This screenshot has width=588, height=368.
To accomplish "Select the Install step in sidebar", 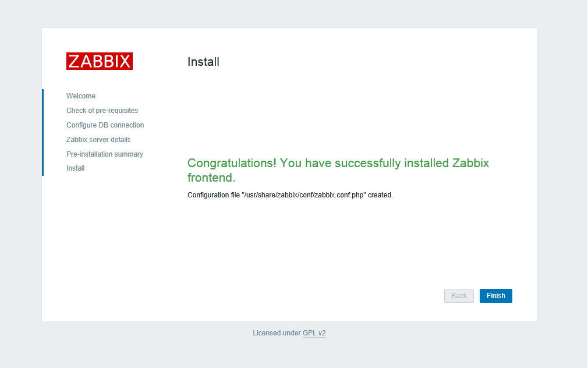I will (x=75, y=168).
